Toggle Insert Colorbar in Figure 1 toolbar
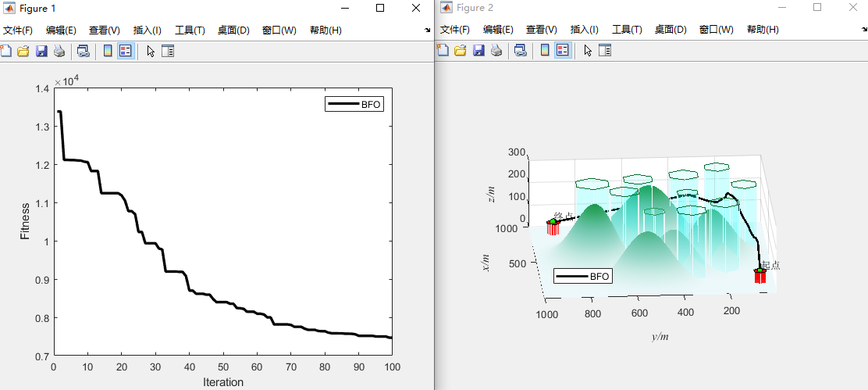 click(x=108, y=51)
